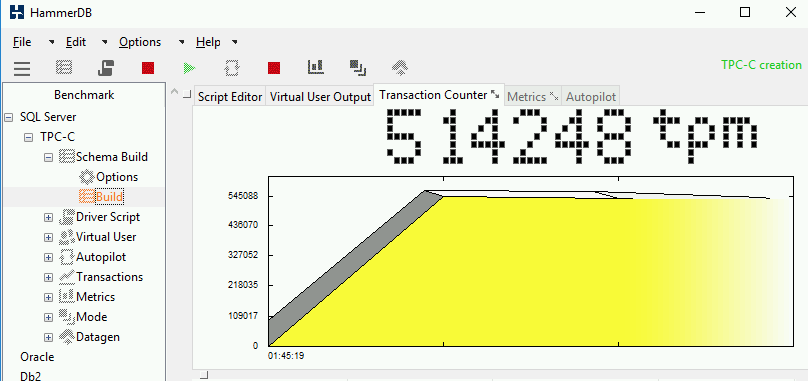Click the Benchmark panel header
808x381 pixels.
(84, 95)
